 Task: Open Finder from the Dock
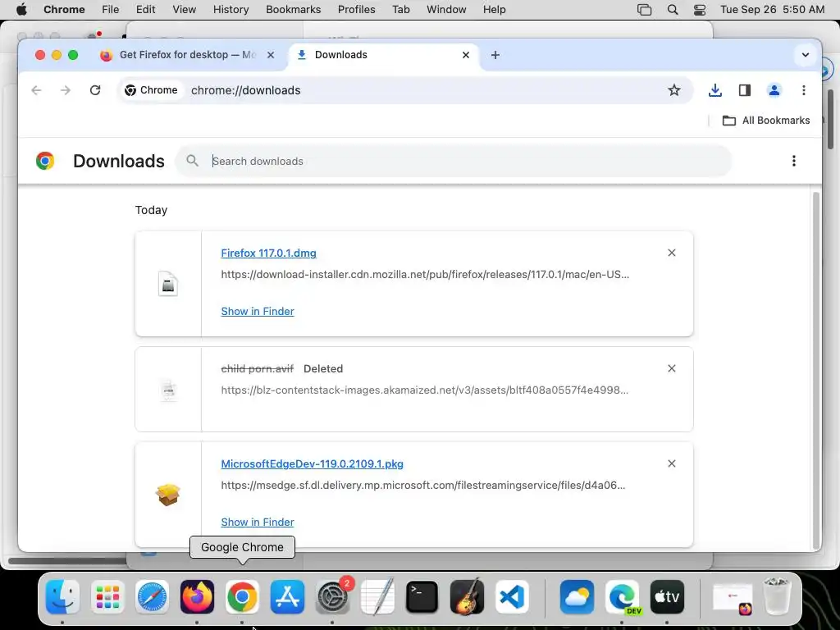pyautogui.click(x=62, y=597)
